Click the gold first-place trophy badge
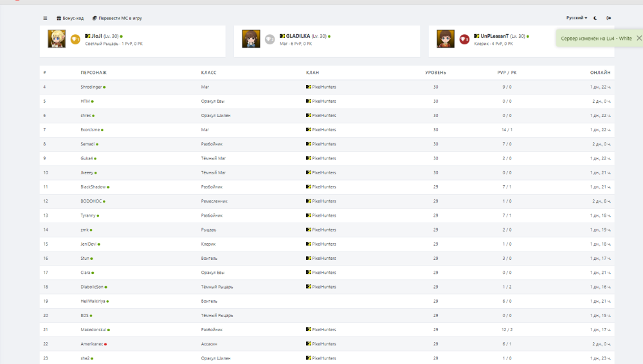The width and height of the screenshot is (643, 364). point(75,39)
